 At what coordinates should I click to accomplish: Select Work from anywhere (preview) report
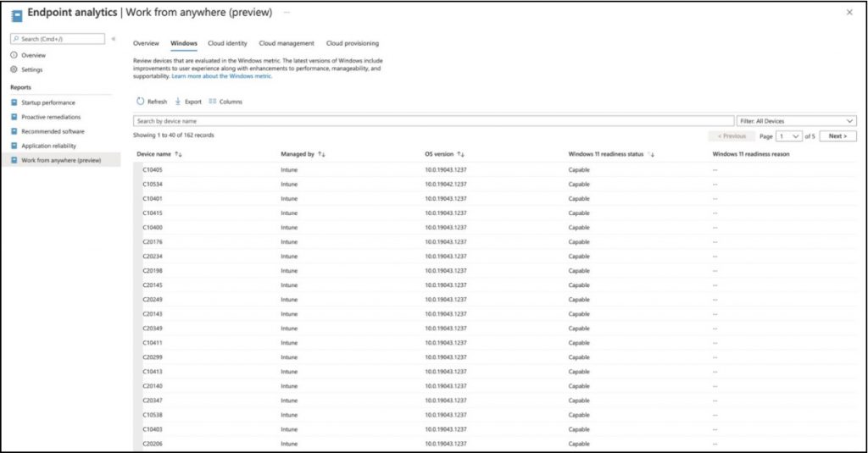[x=61, y=160]
